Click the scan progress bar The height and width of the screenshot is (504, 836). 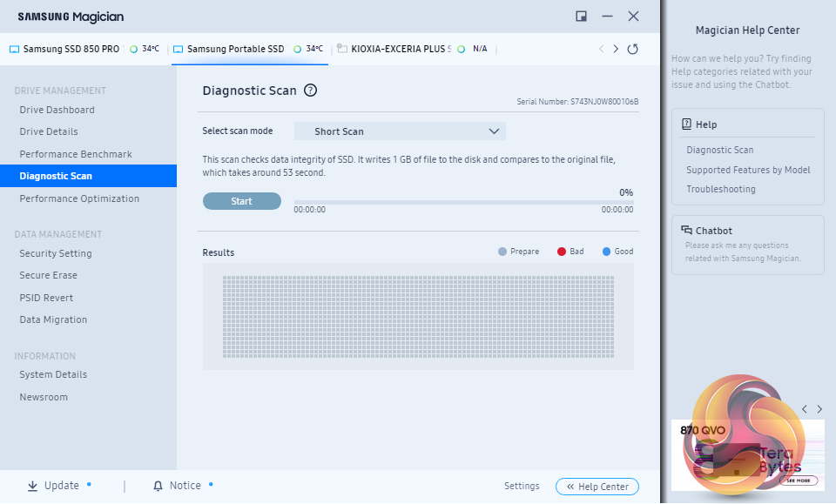click(463, 202)
